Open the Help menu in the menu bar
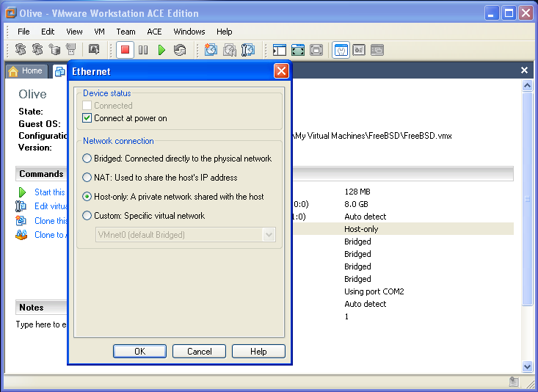Image resolution: width=538 pixels, height=392 pixels. [x=224, y=32]
